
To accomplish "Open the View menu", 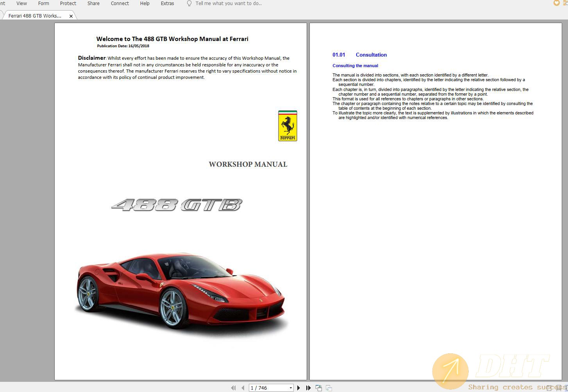I will point(21,4).
